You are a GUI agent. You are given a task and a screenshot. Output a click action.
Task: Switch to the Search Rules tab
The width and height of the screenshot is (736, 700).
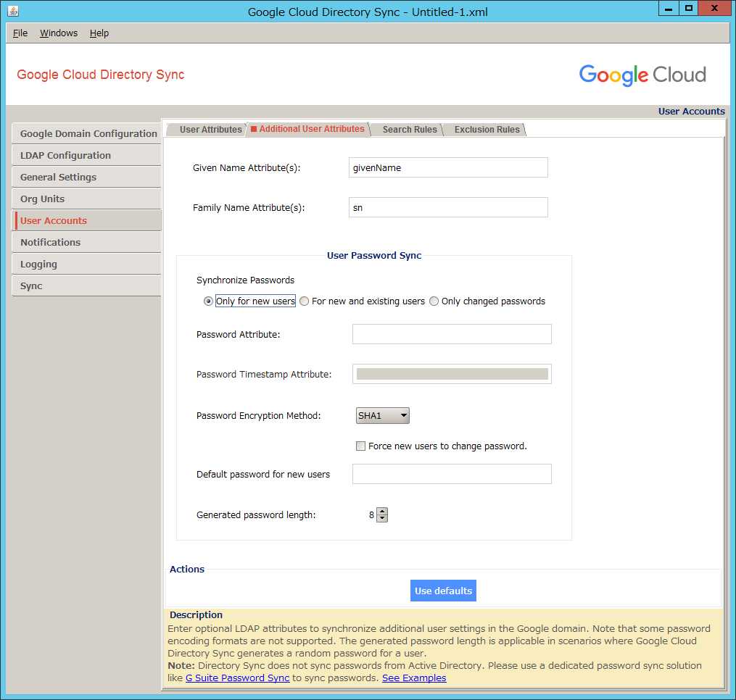pyautogui.click(x=410, y=130)
